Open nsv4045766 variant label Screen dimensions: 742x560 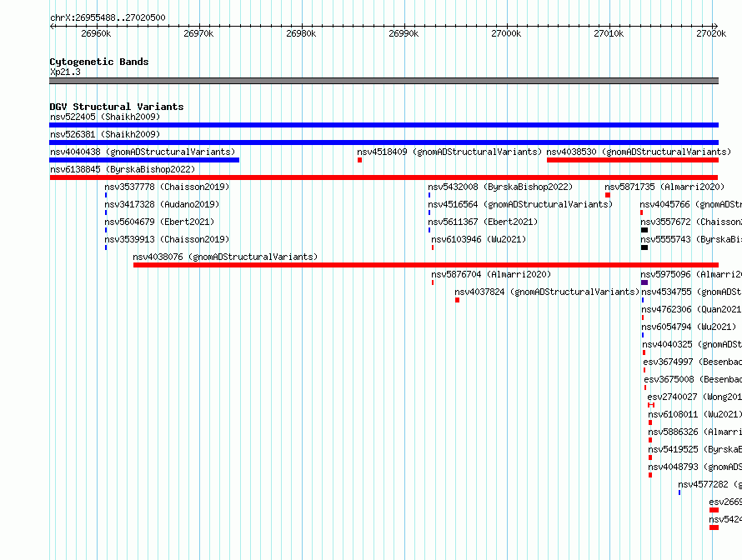(691, 204)
